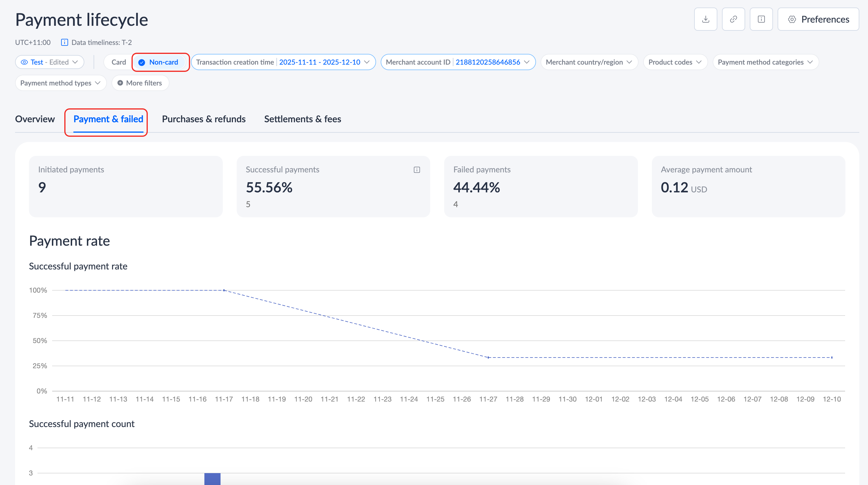The width and height of the screenshot is (868, 485).
Task: Open the Merchant country/region dropdown
Action: (589, 62)
